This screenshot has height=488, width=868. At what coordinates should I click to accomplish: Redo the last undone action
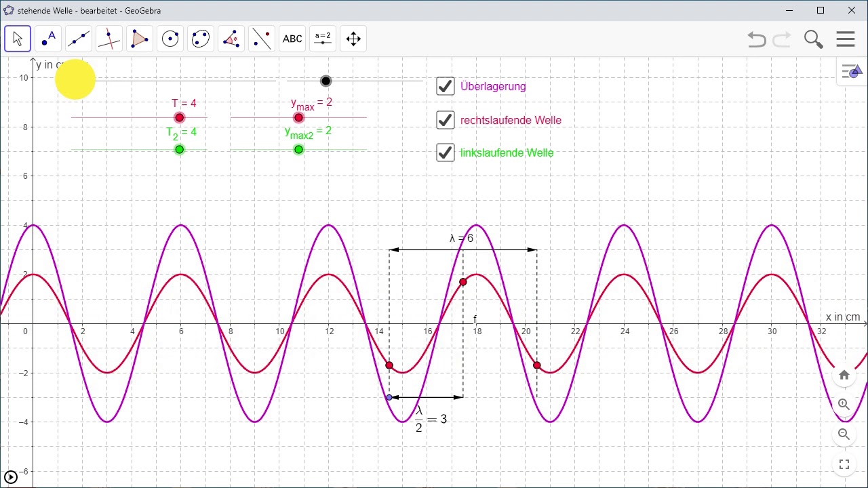[782, 39]
